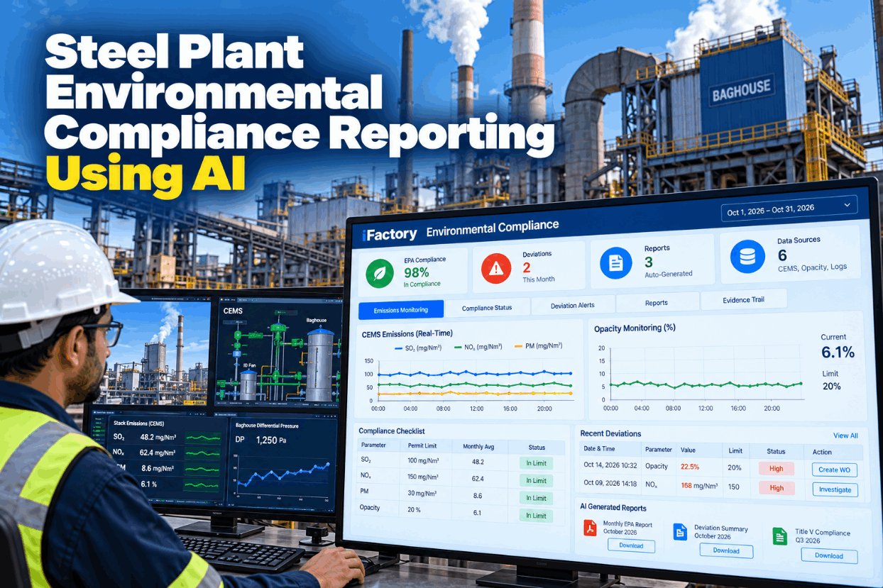Viewport: 883px width, 588px height.
Task: Click the iFactory logo
Action: click(x=389, y=235)
